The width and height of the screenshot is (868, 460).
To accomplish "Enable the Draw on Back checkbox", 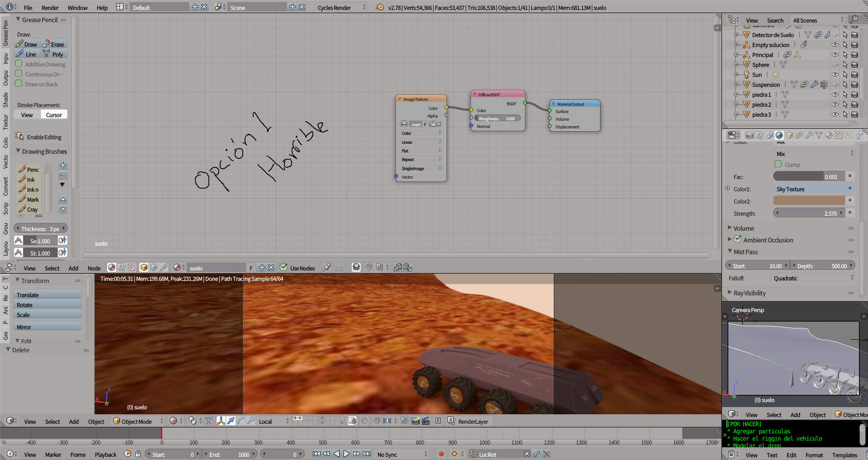I will [x=19, y=84].
